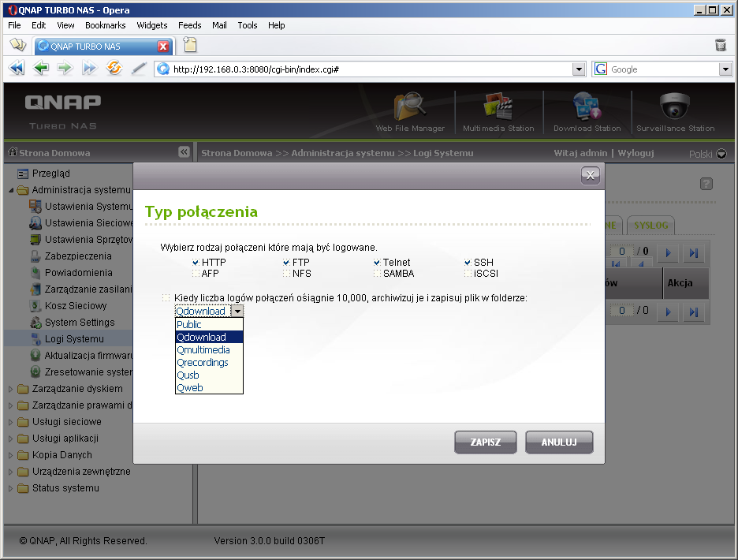Expand Zarządzanie dyskiem folder

point(10,389)
